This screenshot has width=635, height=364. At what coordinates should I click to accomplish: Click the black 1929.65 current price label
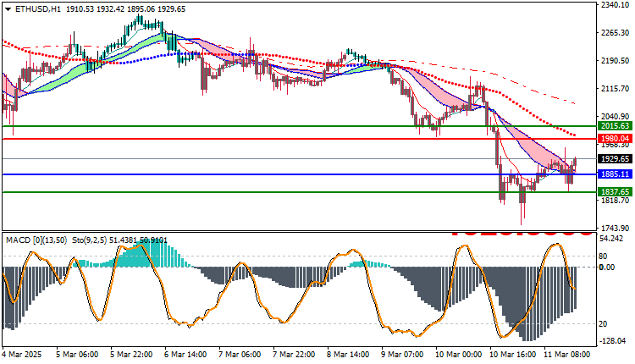[615, 159]
